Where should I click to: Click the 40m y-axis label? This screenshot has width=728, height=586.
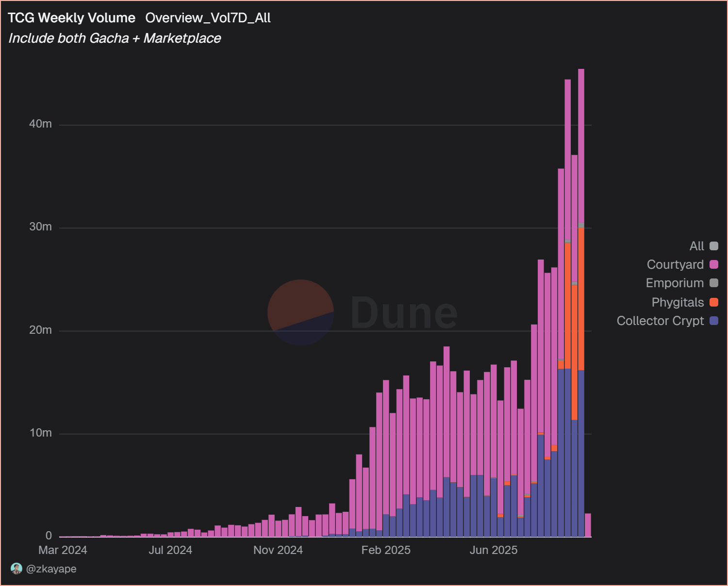[40, 124]
